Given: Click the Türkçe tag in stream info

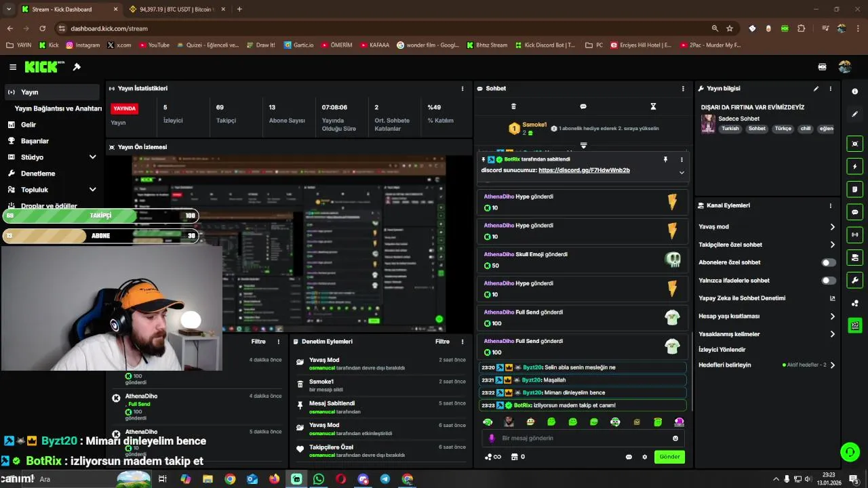Looking at the screenshot, I should [x=783, y=129].
